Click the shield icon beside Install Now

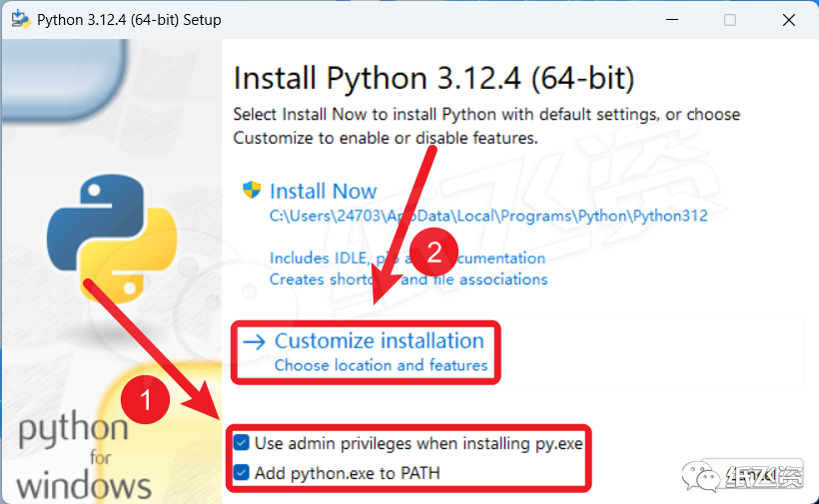tap(252, 190)
